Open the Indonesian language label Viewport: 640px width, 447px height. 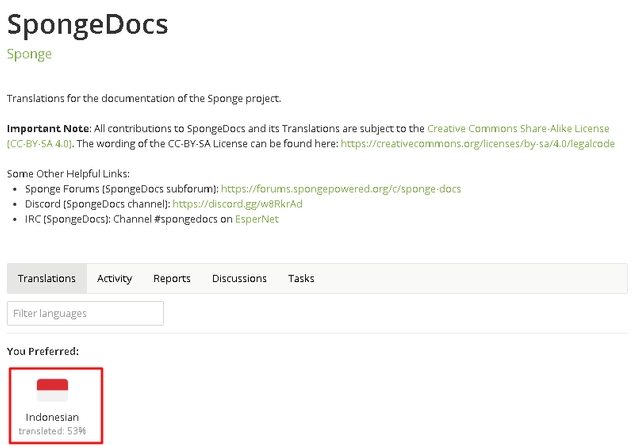52,417
